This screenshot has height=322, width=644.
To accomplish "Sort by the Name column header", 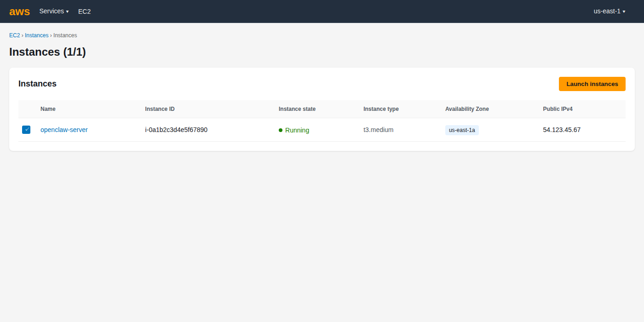I will click(x=48, y=109).
